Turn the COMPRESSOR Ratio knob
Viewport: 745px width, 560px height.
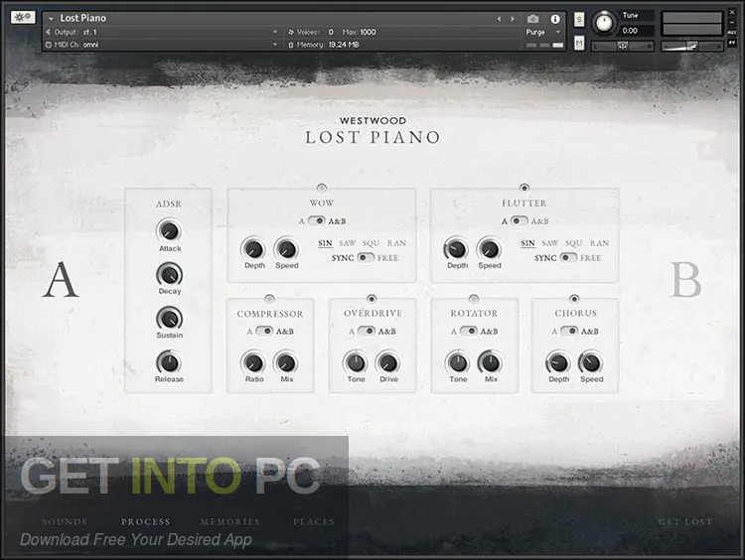pos(253,362)
